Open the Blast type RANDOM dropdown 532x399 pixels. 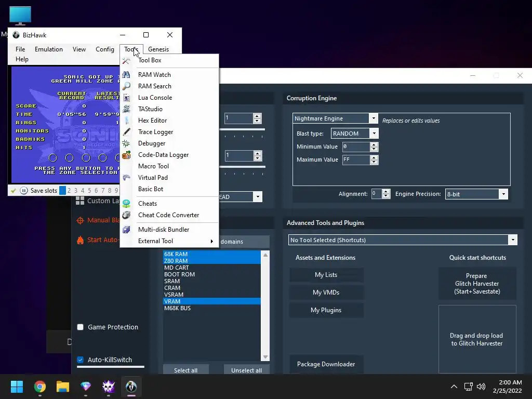point(374,134)
